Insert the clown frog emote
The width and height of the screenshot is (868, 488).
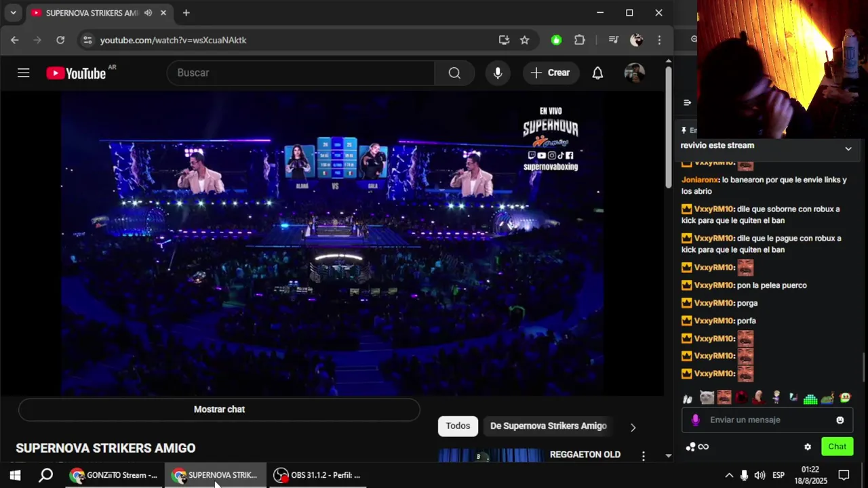pos(845,398)
